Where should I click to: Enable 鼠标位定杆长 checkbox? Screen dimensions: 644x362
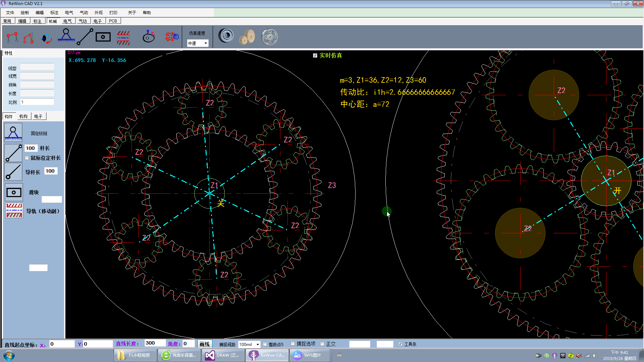[x=27, y=158]
